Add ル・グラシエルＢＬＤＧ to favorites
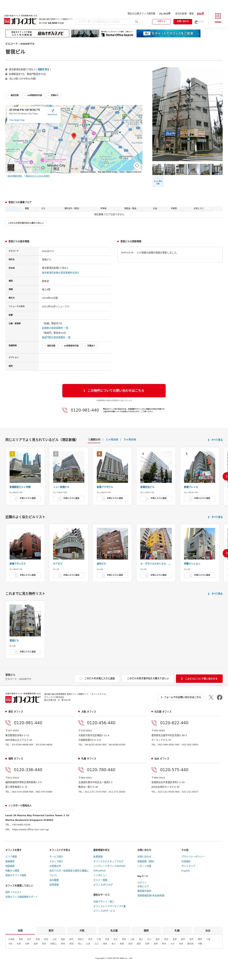 pyautogui.click(x=156, y=575)
